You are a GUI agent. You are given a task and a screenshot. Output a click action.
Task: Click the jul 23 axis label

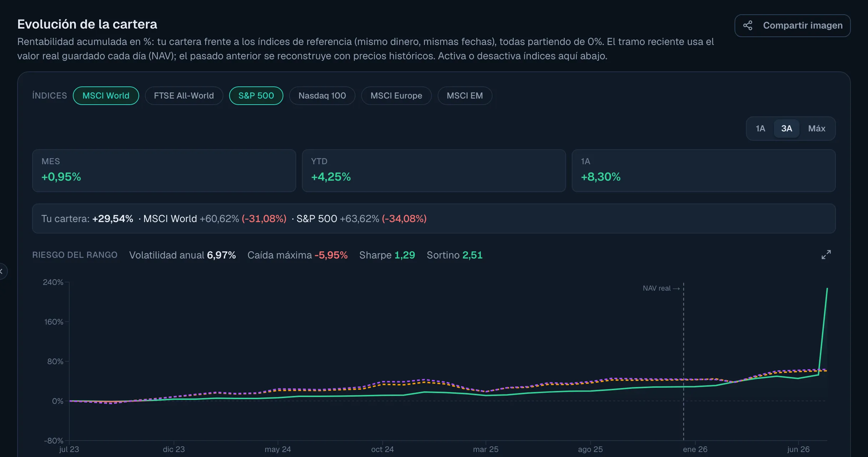tap(69, 449)
